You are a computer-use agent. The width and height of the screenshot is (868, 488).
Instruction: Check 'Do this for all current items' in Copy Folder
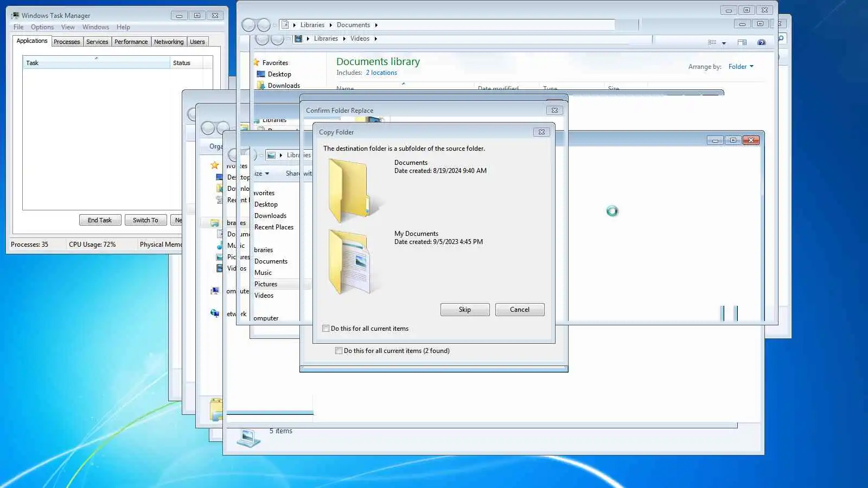[x=326, y=329]
